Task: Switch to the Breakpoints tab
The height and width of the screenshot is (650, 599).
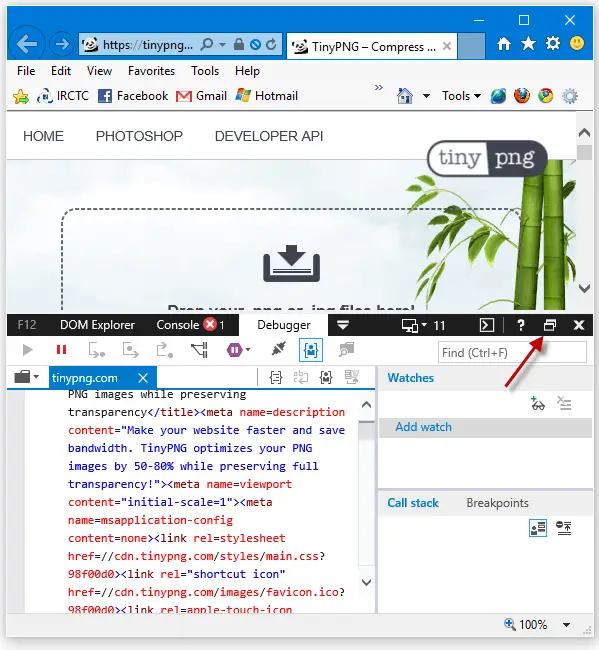Action: coord(497,503)
